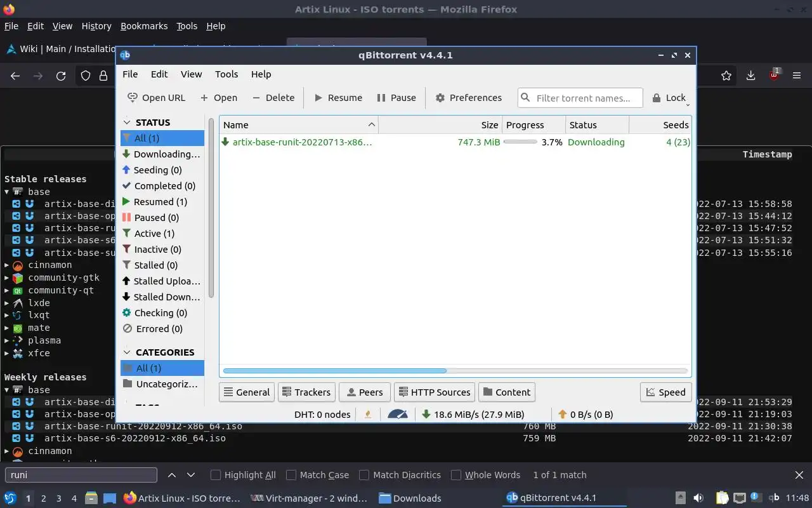Select the All (1) status filter

pos(162,138)
